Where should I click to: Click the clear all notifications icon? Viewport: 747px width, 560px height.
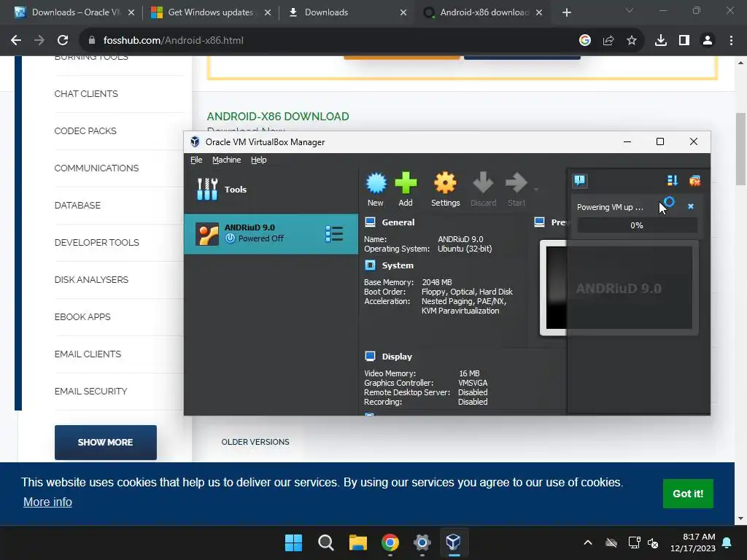tap(694, 181)
